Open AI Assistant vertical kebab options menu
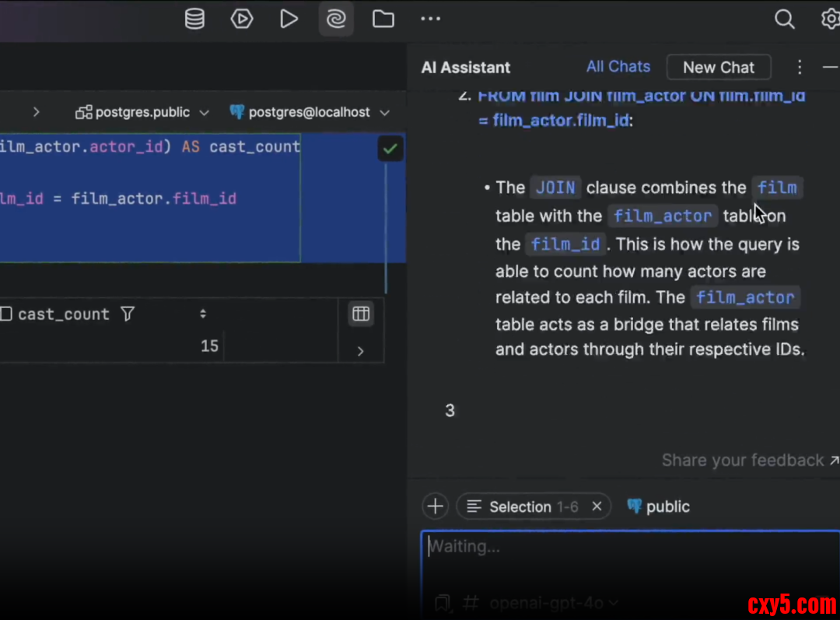Viewport: 840px width, 620px height. [x=799, y=68]
